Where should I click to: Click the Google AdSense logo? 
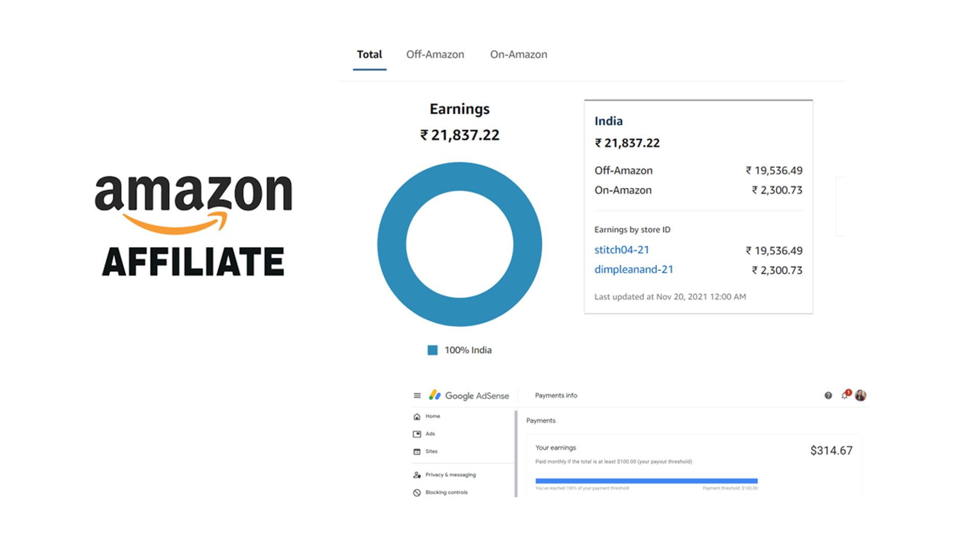[x=469, y=395]
